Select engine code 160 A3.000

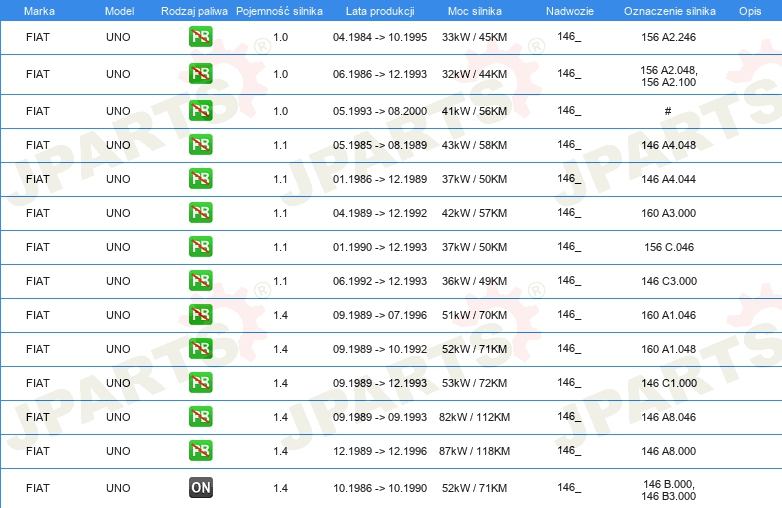click(668, 213)
